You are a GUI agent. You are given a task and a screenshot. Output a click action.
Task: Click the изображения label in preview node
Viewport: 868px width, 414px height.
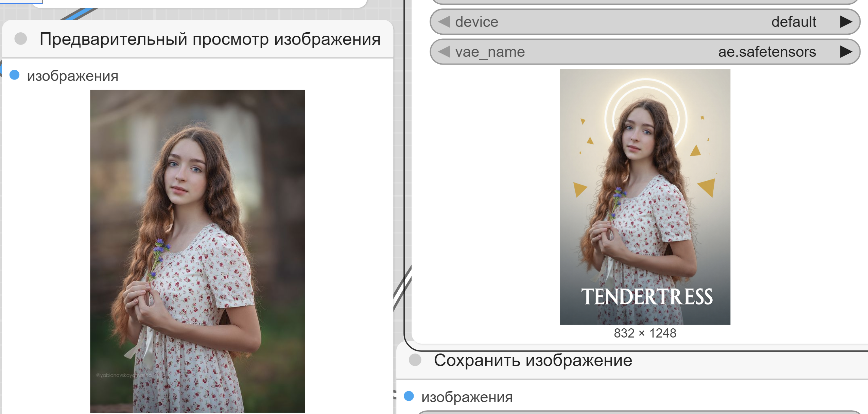(73, 76)
